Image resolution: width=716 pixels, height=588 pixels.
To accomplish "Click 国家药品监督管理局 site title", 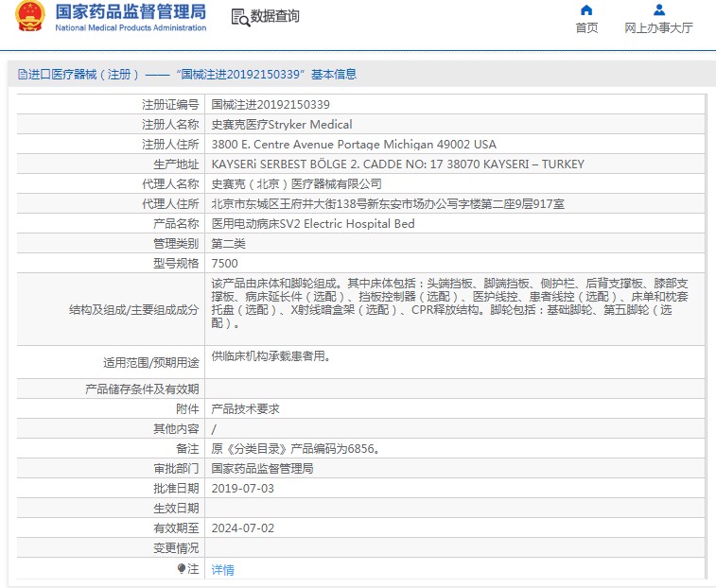I will [x=131, y=12].
